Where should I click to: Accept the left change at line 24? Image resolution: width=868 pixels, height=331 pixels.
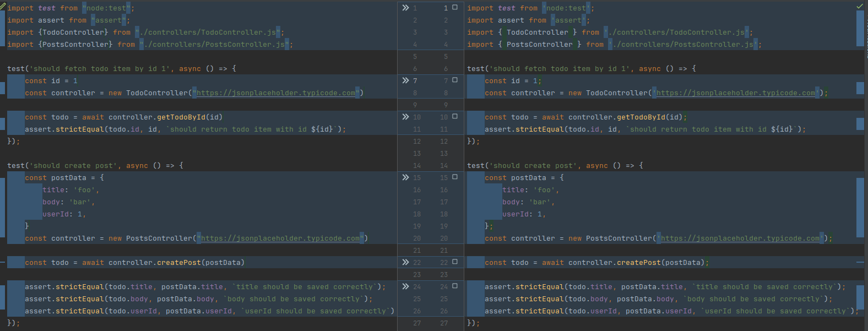click(405, 286)
